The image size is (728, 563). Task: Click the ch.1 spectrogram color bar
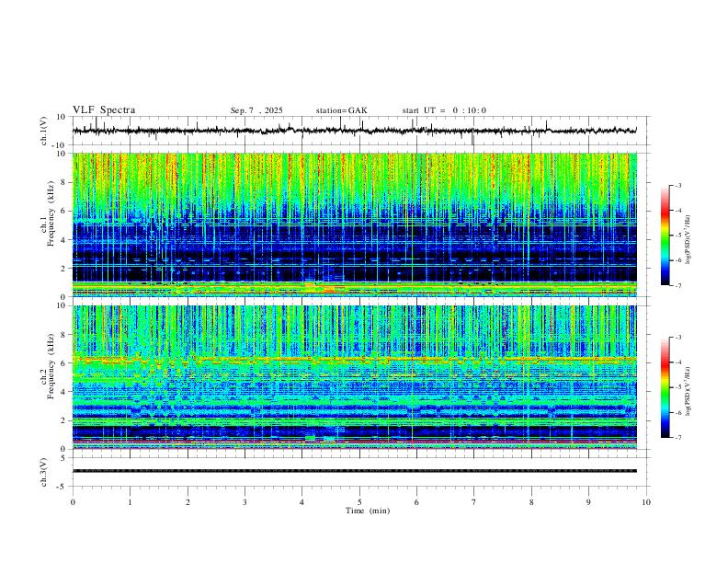point(665,236)
